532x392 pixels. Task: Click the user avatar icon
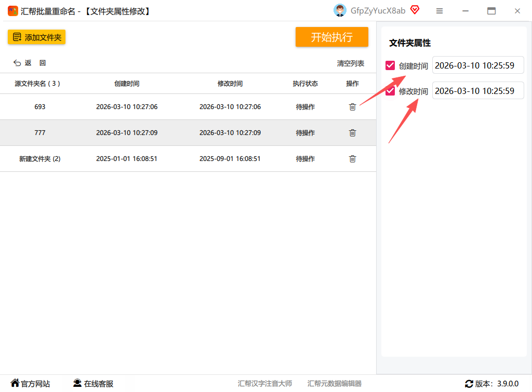(340, 10)
